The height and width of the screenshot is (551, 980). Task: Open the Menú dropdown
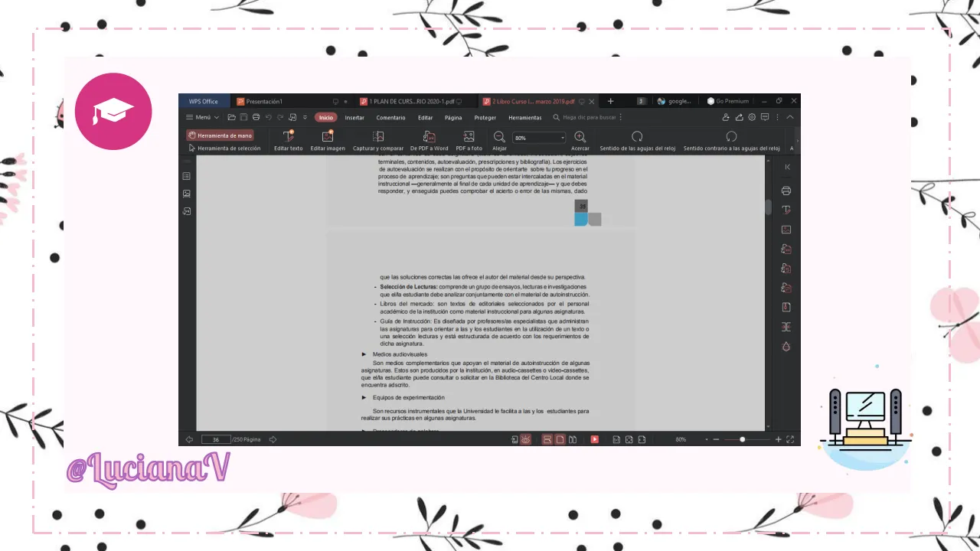pos(202,117)
